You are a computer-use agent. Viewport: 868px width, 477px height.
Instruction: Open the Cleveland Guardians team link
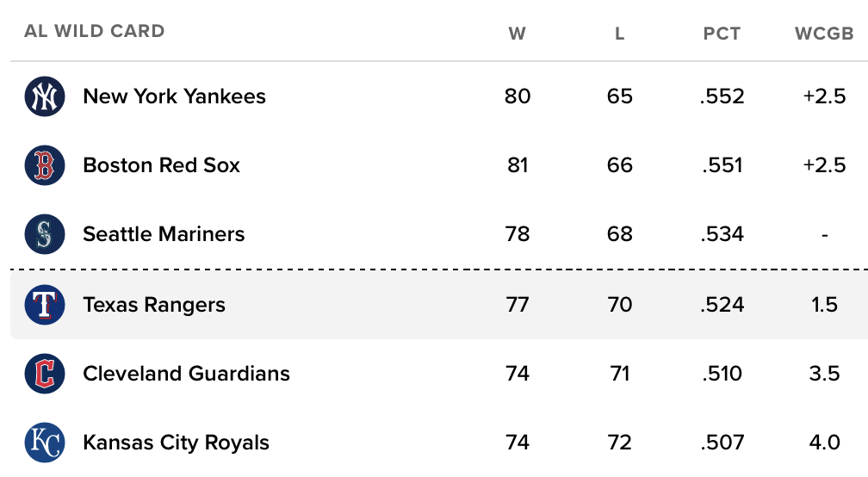click(x=187, y=374)
